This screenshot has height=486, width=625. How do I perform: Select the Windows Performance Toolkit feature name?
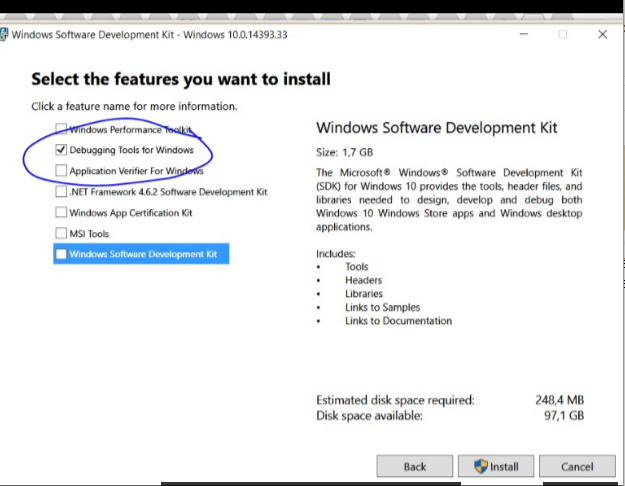129,130
